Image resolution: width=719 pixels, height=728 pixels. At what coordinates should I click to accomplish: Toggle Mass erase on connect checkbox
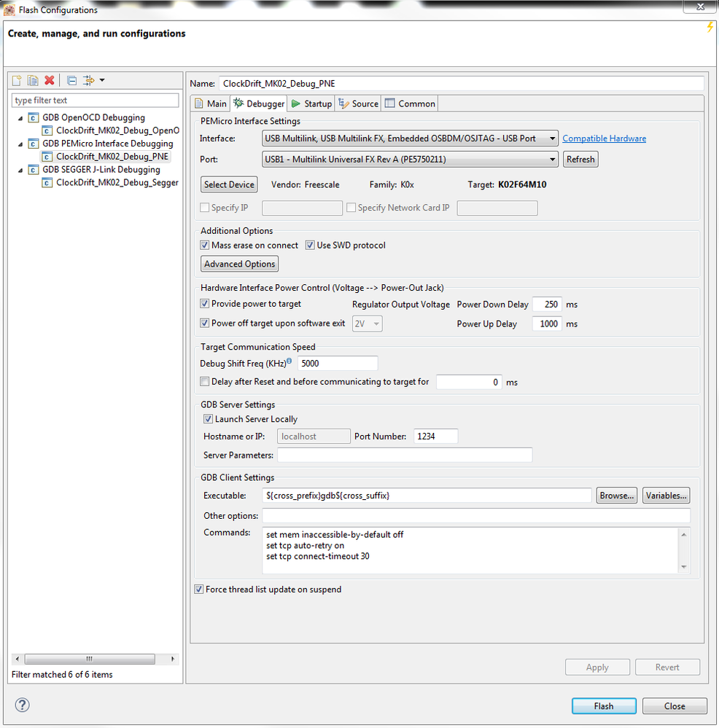[204, 245]
